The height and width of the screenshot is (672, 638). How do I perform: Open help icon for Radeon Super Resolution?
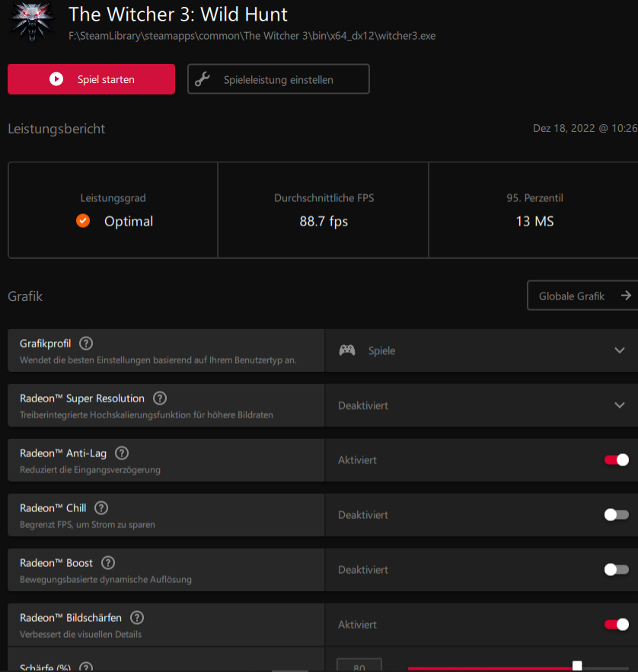pos(160,398)
